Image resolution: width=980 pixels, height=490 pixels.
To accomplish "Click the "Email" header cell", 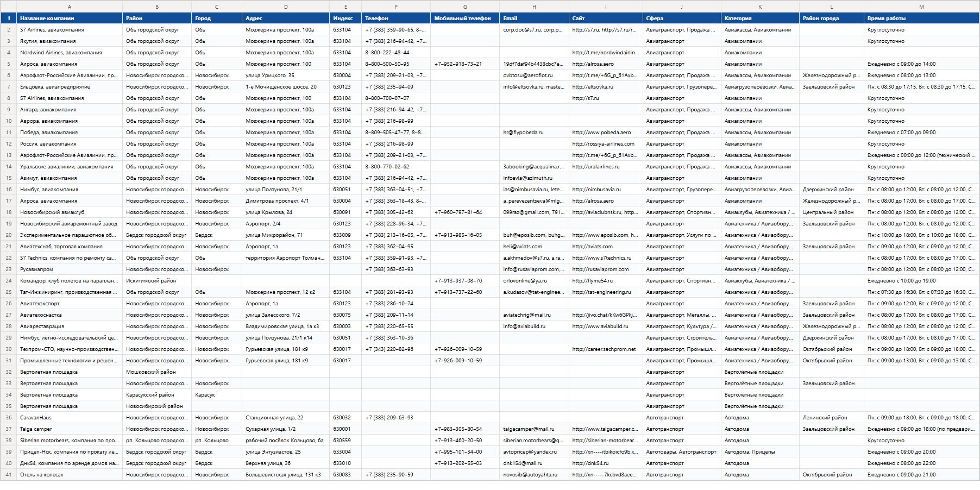I will click(x=534, y=18).
